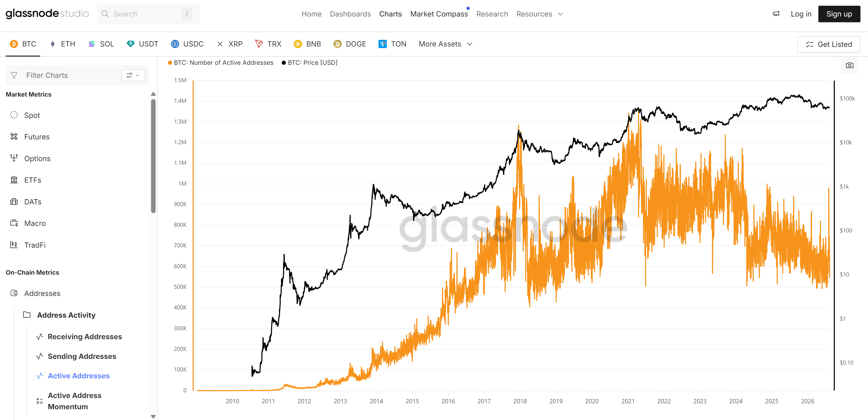Toggle the BTC Number of Active Addresses series
The image size is (868, 420).
tap(221, 63)
